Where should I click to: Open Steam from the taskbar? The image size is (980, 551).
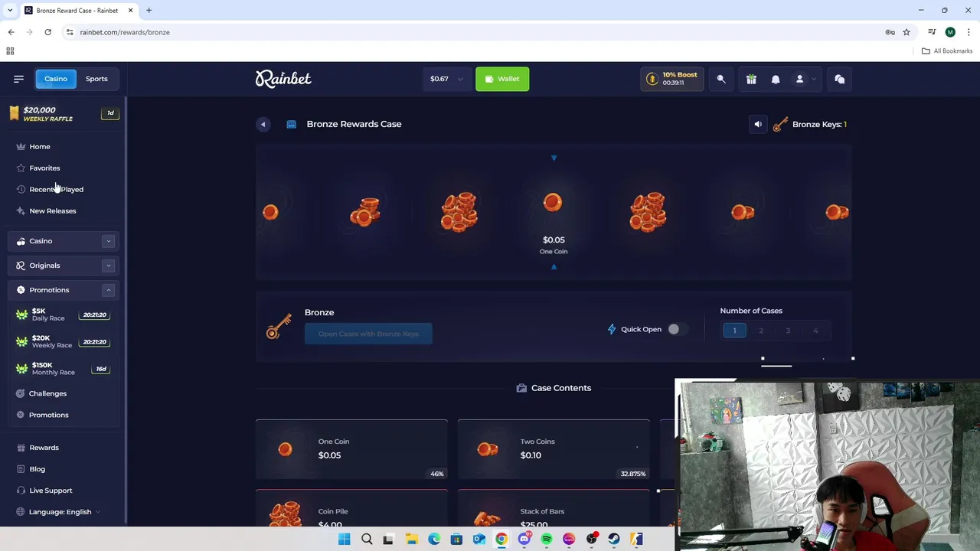click(614, 540)
